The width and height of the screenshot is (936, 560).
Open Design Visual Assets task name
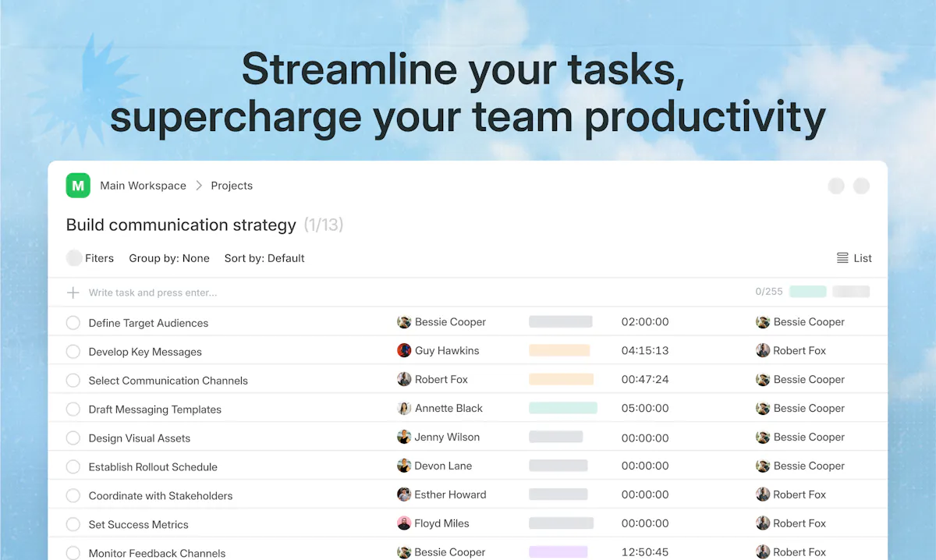click(x=140, y=438)
